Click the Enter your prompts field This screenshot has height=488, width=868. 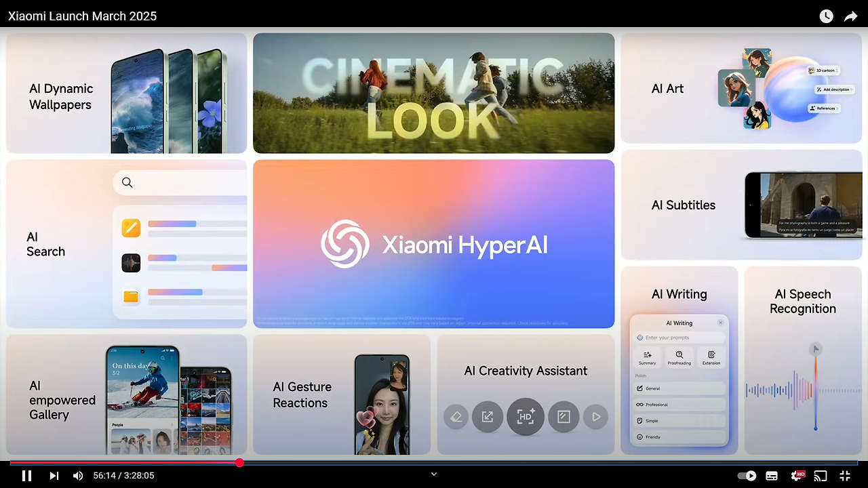click(x=679, y=338)
